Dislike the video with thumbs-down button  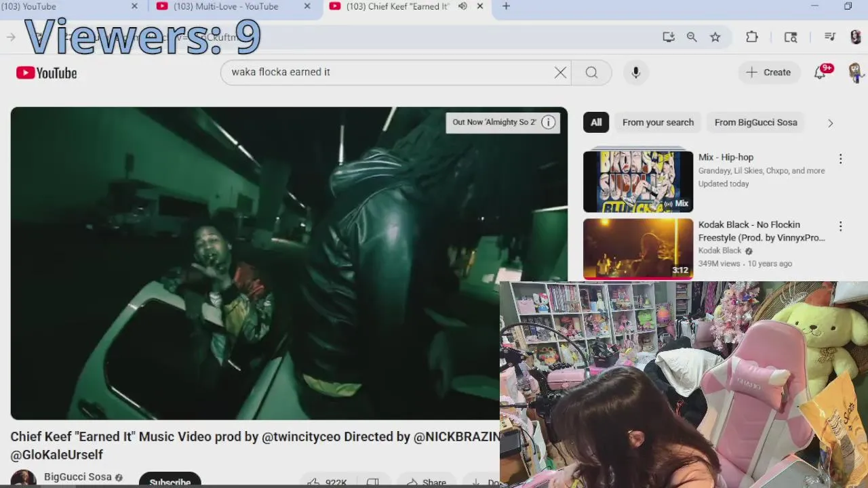(372, 482)
